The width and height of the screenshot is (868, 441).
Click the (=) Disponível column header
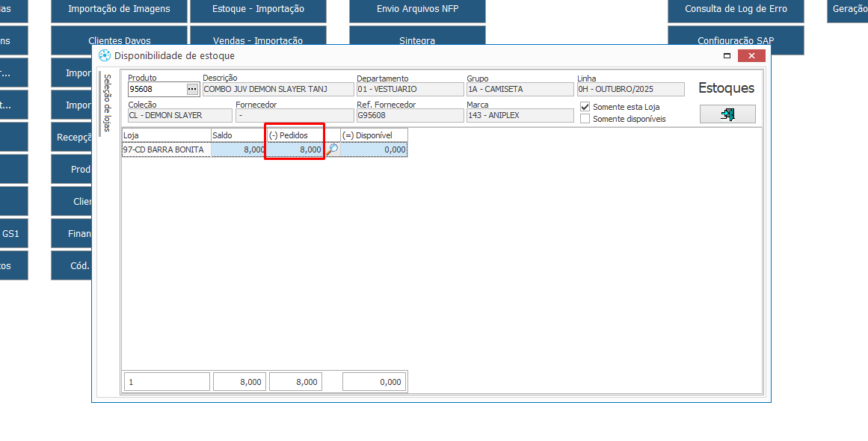coord(374,135)
